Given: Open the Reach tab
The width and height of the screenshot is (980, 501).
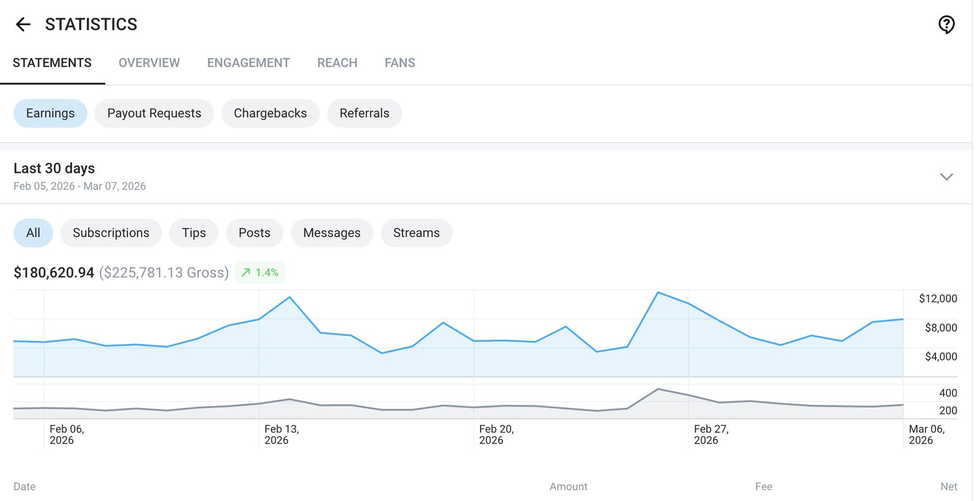Looking at the screenshot, I should coord(337,63).
